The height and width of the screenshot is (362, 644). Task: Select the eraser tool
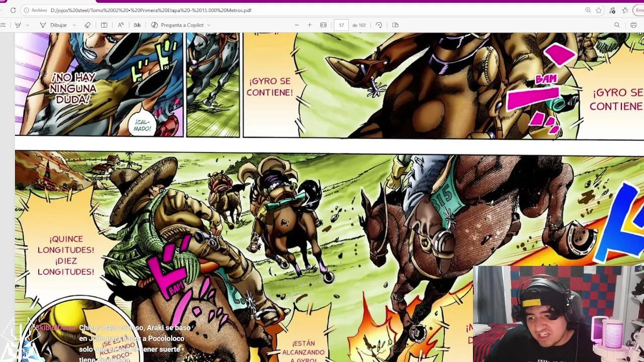(x=88, y=25)
